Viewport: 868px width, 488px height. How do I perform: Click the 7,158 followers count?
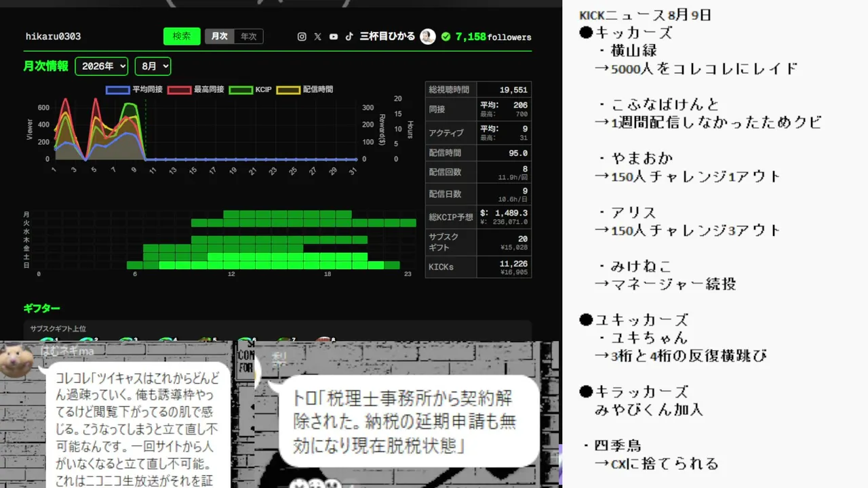point(493,37)
